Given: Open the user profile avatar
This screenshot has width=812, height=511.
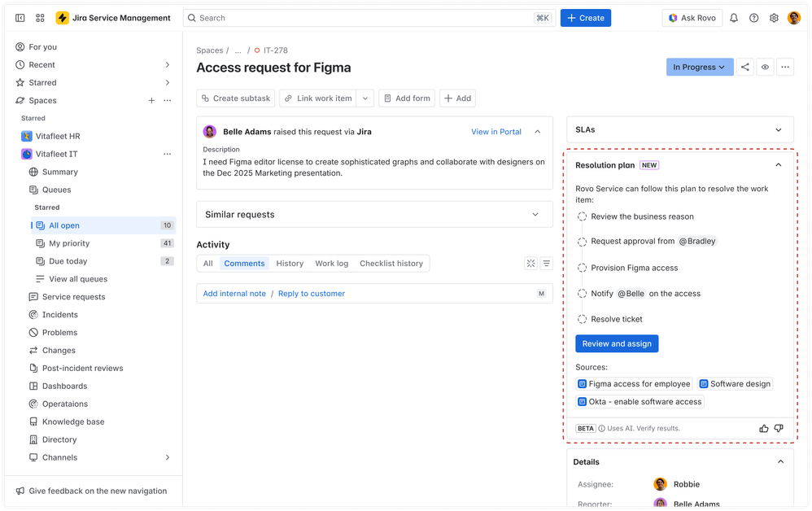Looking at the screenshot, I should pos(794,18).
